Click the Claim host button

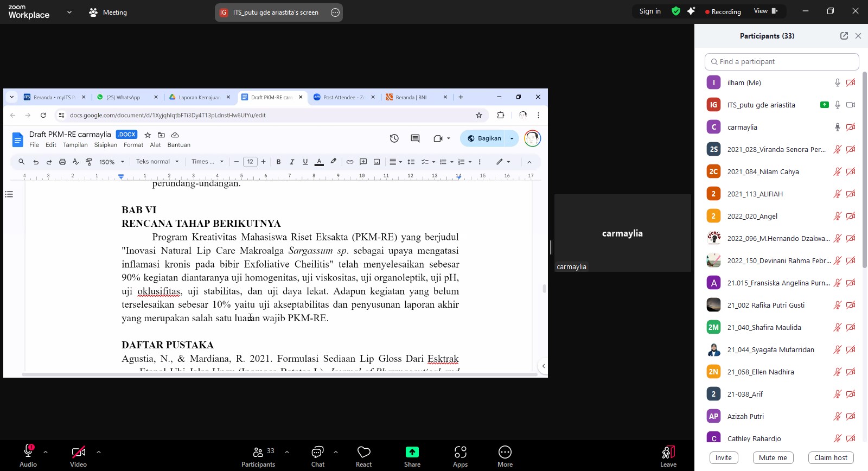tap(831, 457)
